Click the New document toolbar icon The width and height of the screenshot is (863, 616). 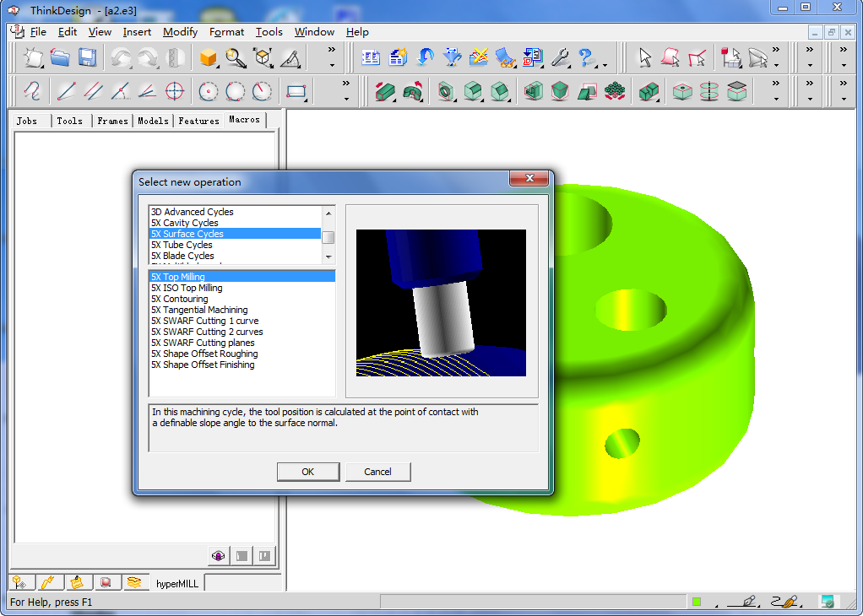33,57
